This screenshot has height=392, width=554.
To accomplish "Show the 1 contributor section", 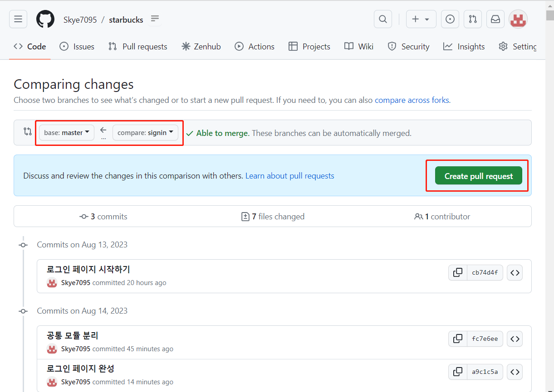I will coord(442,217).
